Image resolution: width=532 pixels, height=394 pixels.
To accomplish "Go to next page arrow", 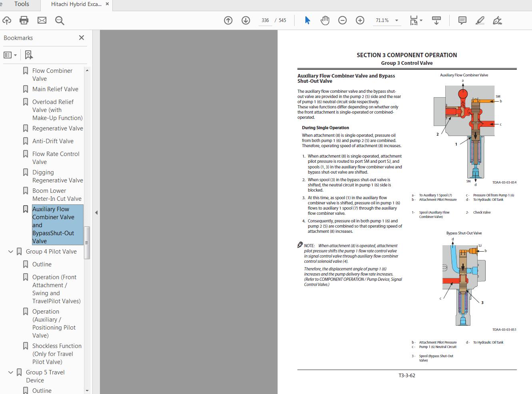I will [x=246, y=20].
